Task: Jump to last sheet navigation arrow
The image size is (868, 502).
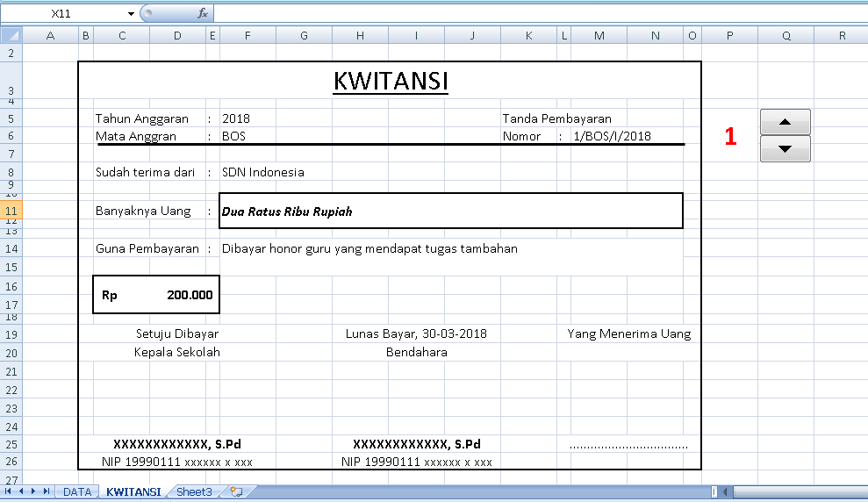Action: [46, 491]
